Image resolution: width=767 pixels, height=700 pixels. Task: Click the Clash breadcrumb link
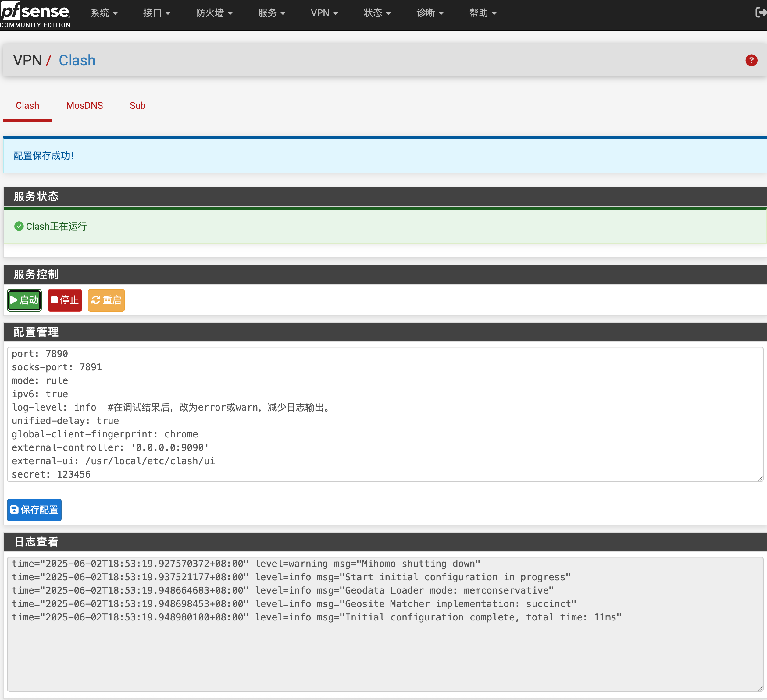(x=77, y=60)
